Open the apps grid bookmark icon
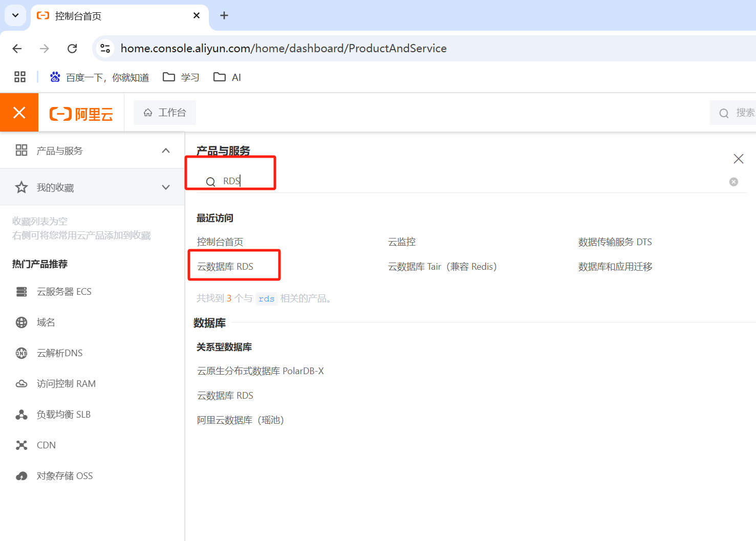The image size is (756, 541). point(20,77)
